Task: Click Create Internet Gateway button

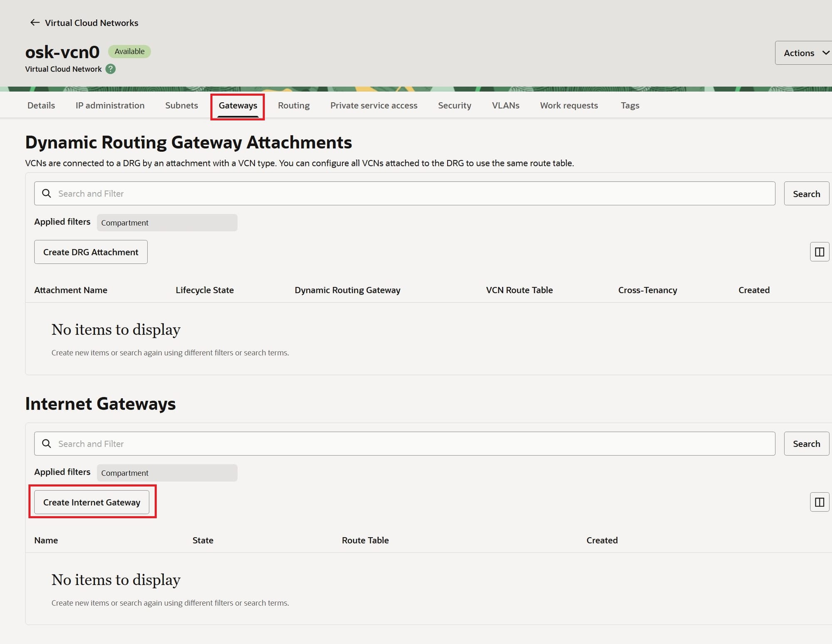Action: click(92, 502)
